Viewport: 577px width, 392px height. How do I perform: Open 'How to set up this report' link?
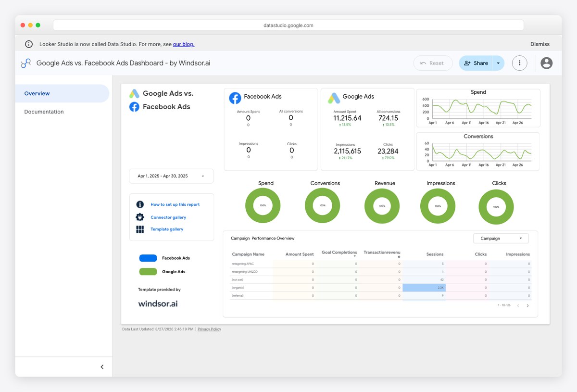click(x=175, y=204)
